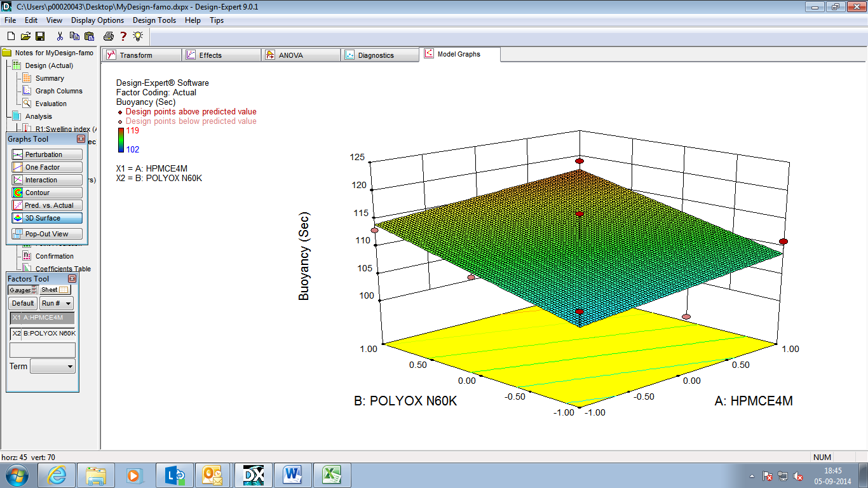Open the light bulb tips icon
This screenshot has height=488, width=868.
click(137, 36)
